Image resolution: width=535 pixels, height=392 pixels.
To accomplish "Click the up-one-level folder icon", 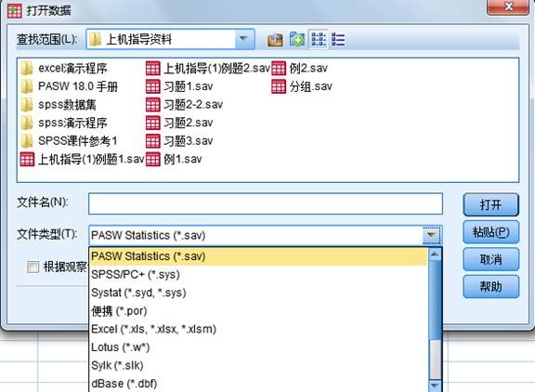I will [275, 40].
